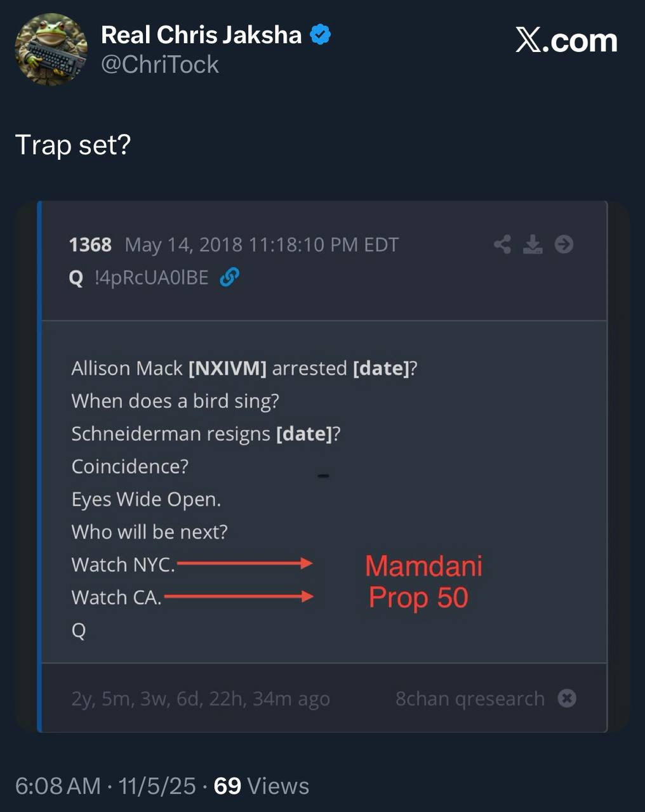
Task: Click the May 14, 2018 post date
Action: click(262, 245)
